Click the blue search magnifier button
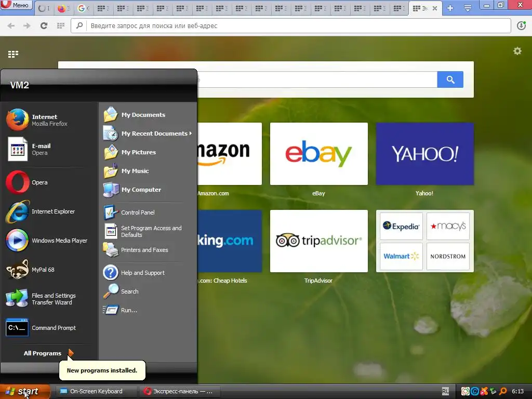The image size is (532, 399). pos(450,79)
